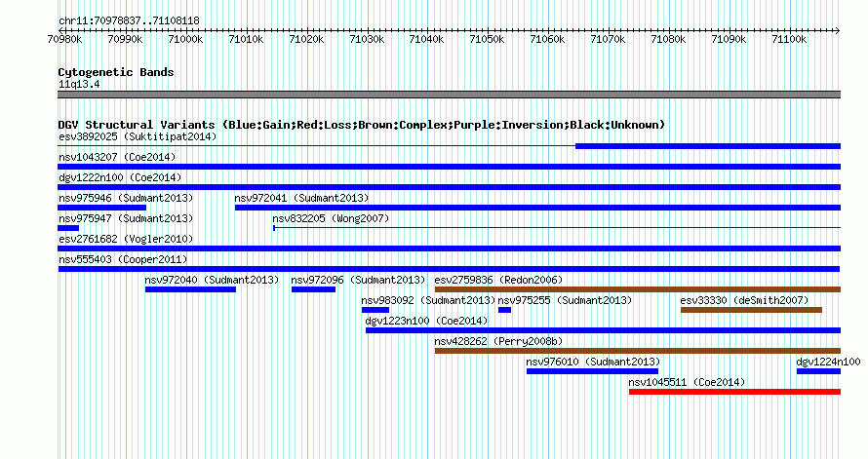
Task: Open the dgv1222n100 (Coe2014) variant label
Action: [120, 177]
